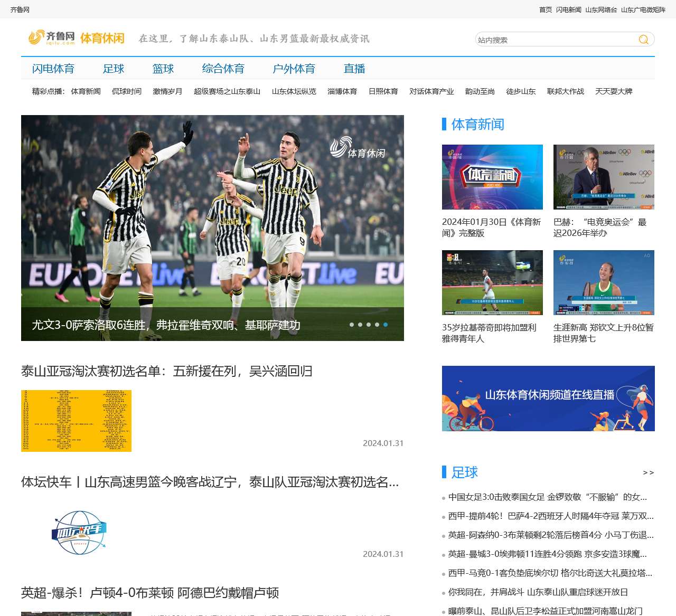The image size is (676, 616).
Task: Open headline 泰山亚冠淘汰赛初选名单
Action: pos(167,371)
